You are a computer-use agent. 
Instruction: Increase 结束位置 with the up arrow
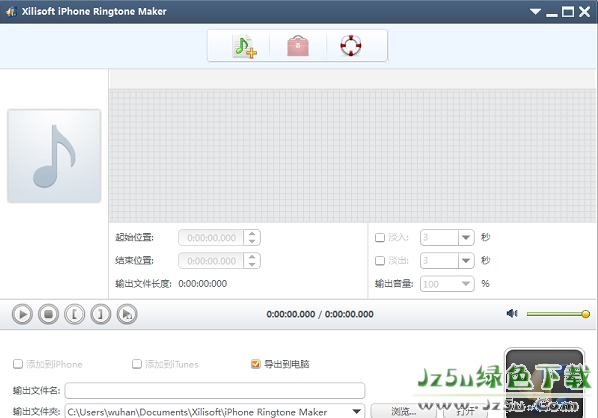(x=252, y=257)
